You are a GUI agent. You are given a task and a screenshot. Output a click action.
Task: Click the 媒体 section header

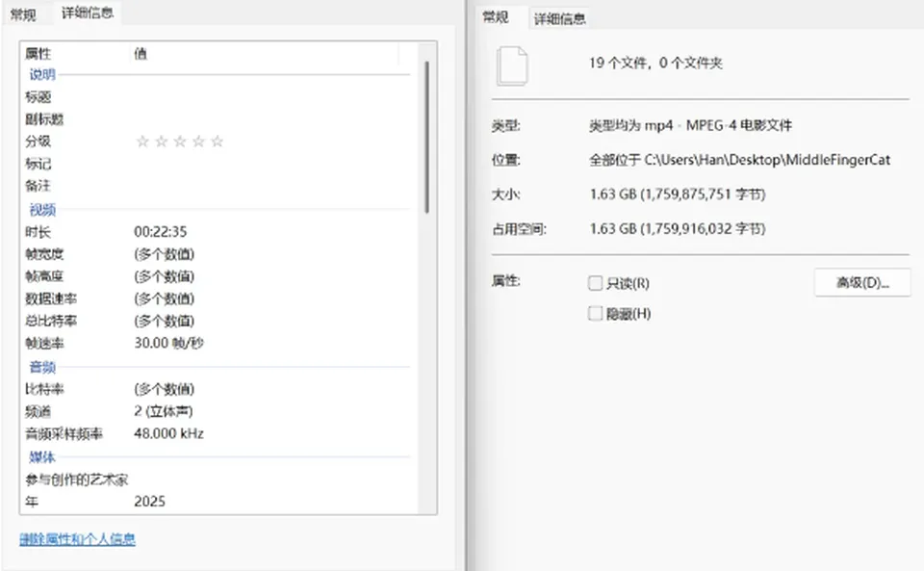tap(41, 457)
